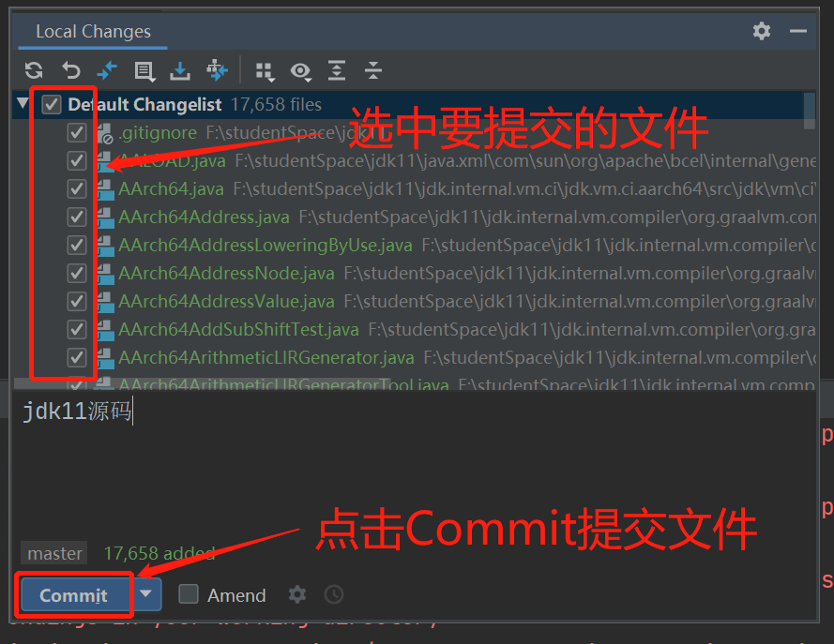The image size is (834, 644).
Task: Click the AArch64AddressLoweringByUse.java file type icon
Action: pos(105,246)
